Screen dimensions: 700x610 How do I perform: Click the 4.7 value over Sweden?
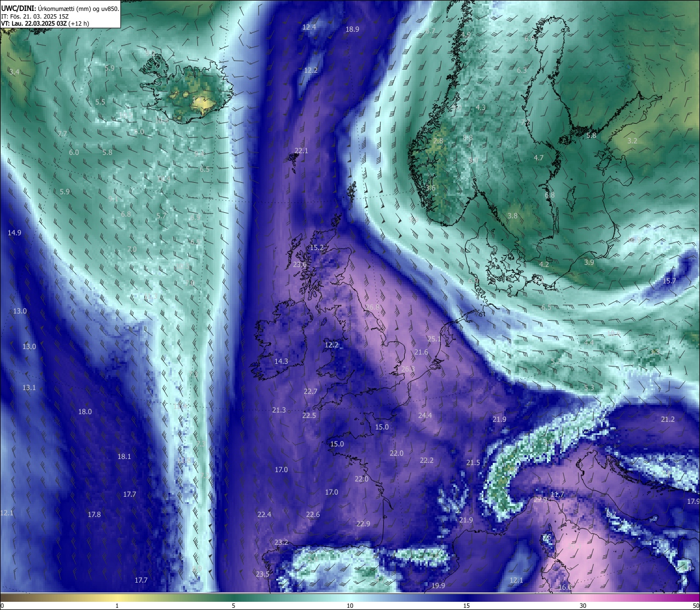(x=539, y=158)
